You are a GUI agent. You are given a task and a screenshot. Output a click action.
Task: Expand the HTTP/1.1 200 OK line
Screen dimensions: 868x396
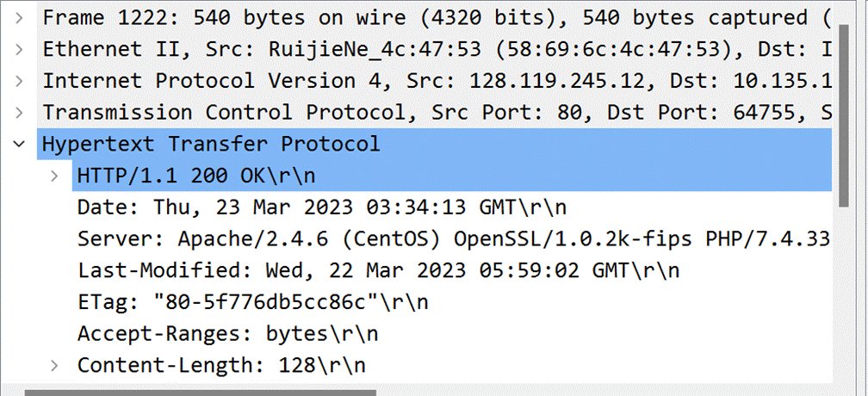54,176
